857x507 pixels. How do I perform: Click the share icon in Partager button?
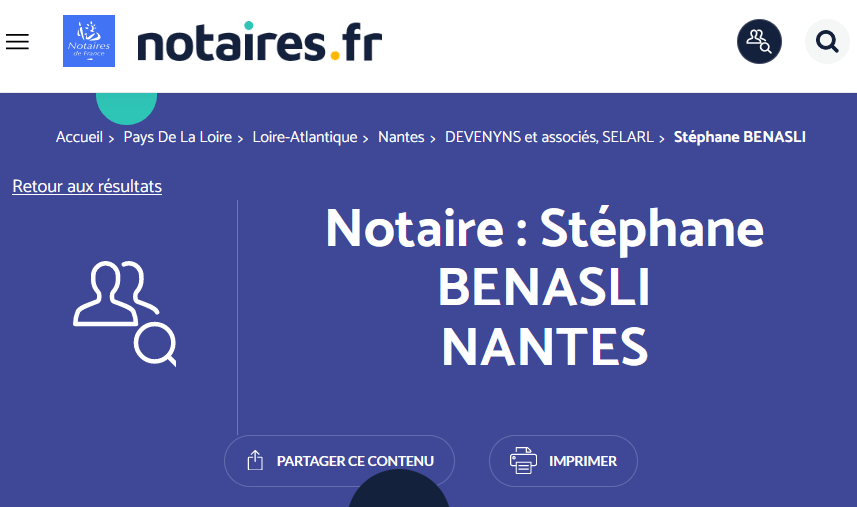pyautogui.click(x=255, y=461)
